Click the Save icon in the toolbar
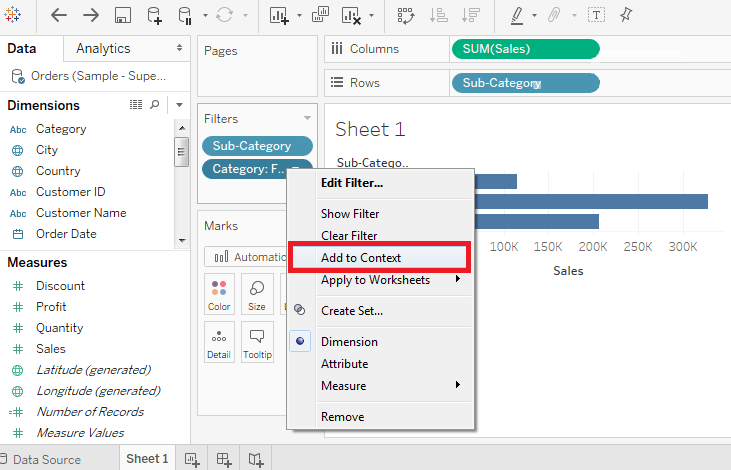 123,15
